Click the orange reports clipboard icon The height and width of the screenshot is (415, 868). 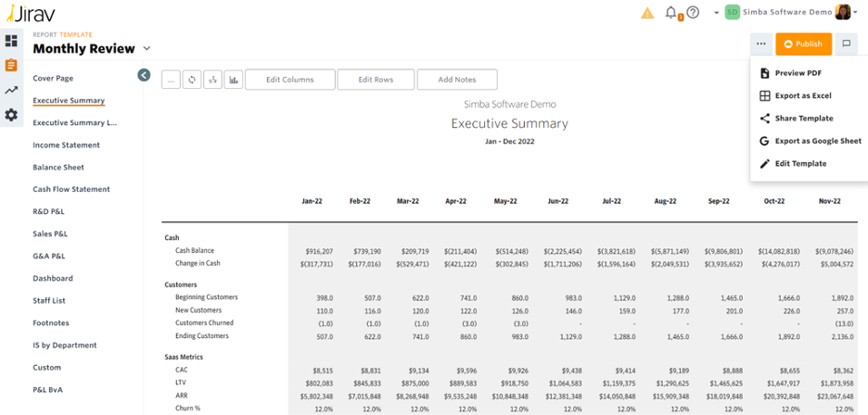(x=11, y=66)
